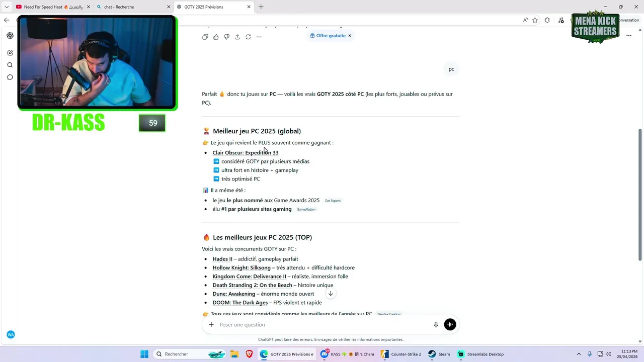Screen dimensions: 644x362
Task: Click the heading 'Les meilleurs jeux PC 2025 (TOP)'
Action: click(262, 237)
